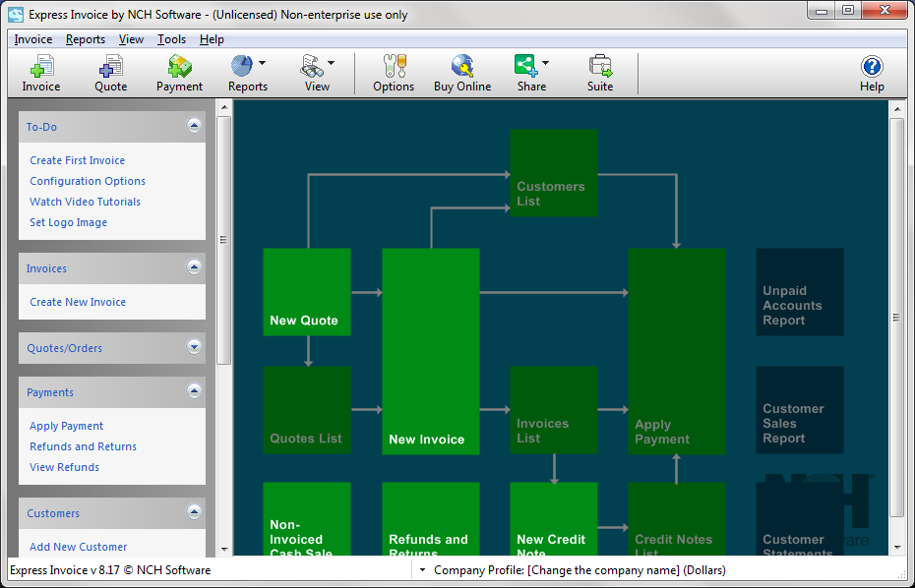Select the View icon in the toolbar
The height and width of the screenshot is (588, 915).
pyautogui.click(x=312, y=73)
